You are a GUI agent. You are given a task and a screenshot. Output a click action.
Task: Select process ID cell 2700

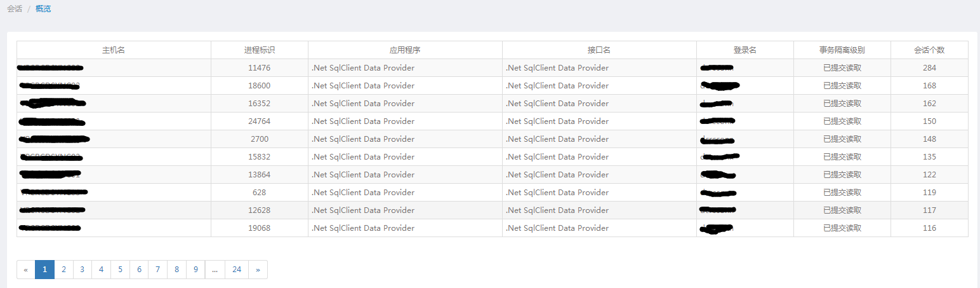(260, 139)
